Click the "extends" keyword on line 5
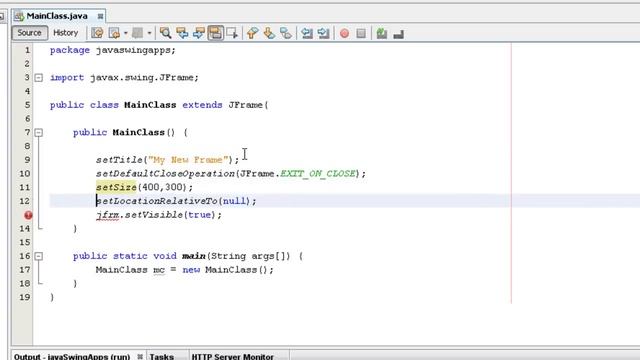This screenshot has width=640, height=360. coord(202,105)
